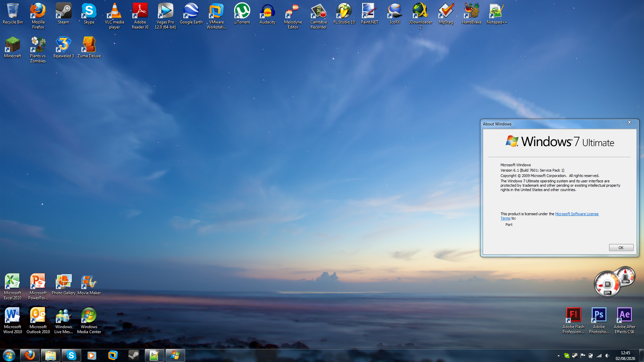
Task: Open the Start menu orb
Action: (9, 355)
